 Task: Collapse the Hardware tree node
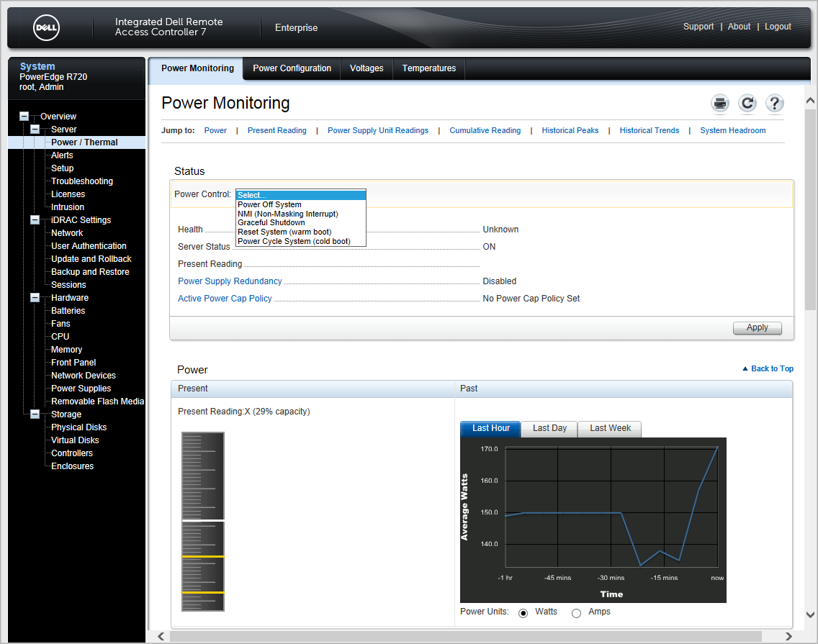35,298
